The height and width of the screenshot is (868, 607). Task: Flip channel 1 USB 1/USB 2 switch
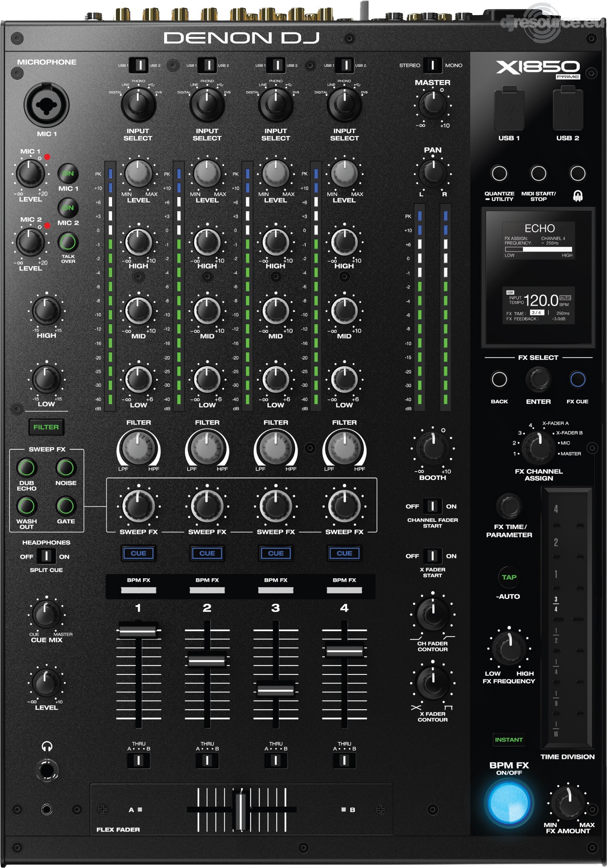coord(138,65)
